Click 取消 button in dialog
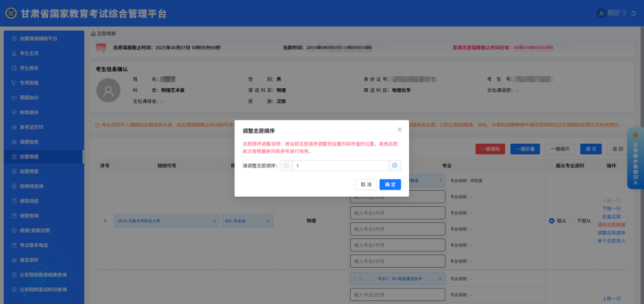The height and width of the screenshot is (304, 644). (366, 185)
